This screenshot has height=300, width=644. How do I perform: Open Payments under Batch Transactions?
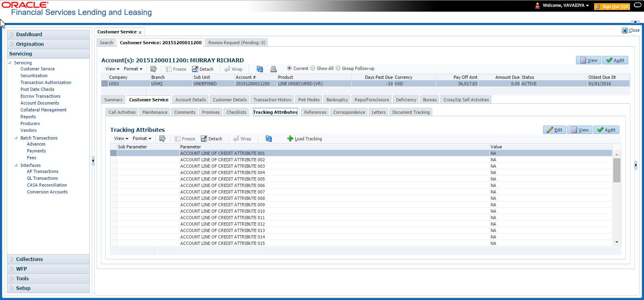coord(36,151)
